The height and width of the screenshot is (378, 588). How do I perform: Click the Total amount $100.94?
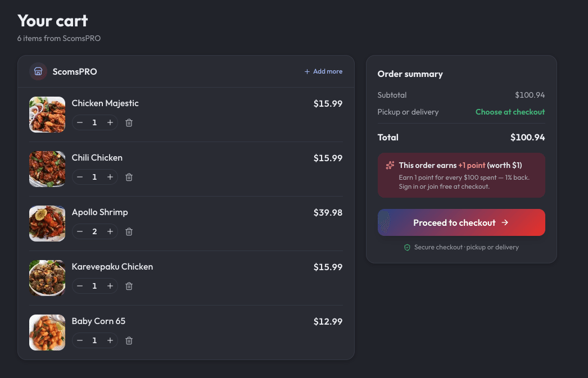pos(528,137)
